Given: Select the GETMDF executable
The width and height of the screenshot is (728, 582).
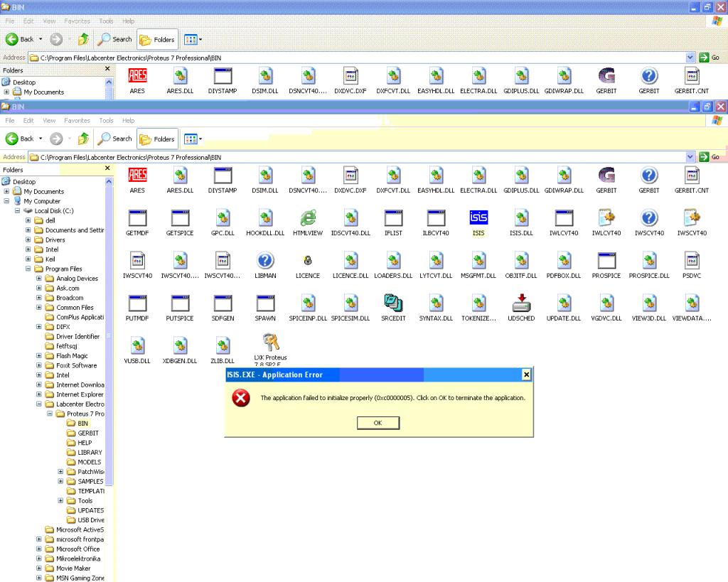Looking at the screenshot, I should pyautogui.click(x=137, y=217).
